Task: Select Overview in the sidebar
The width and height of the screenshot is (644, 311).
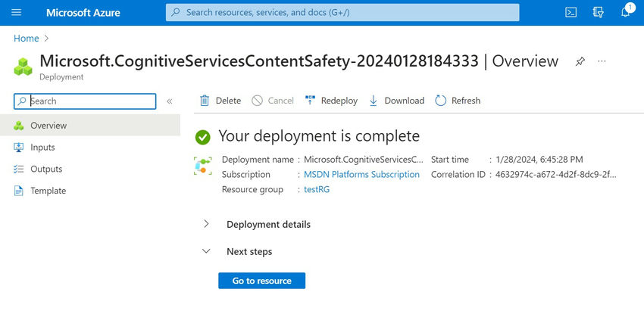Action: tap(90, 125)
